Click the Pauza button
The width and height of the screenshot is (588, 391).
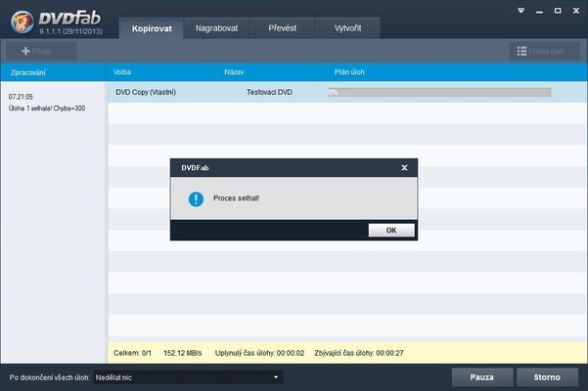click(482, 377)
